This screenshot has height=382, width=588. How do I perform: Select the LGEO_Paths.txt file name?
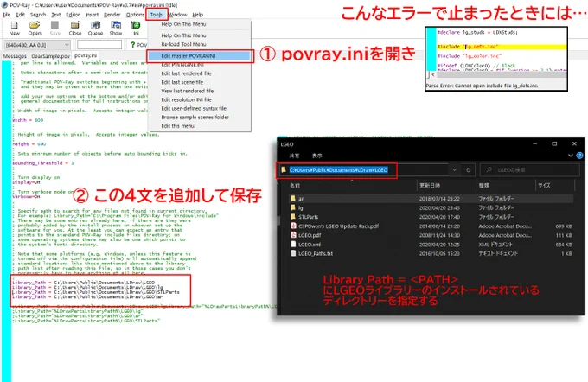pos(316,254)
